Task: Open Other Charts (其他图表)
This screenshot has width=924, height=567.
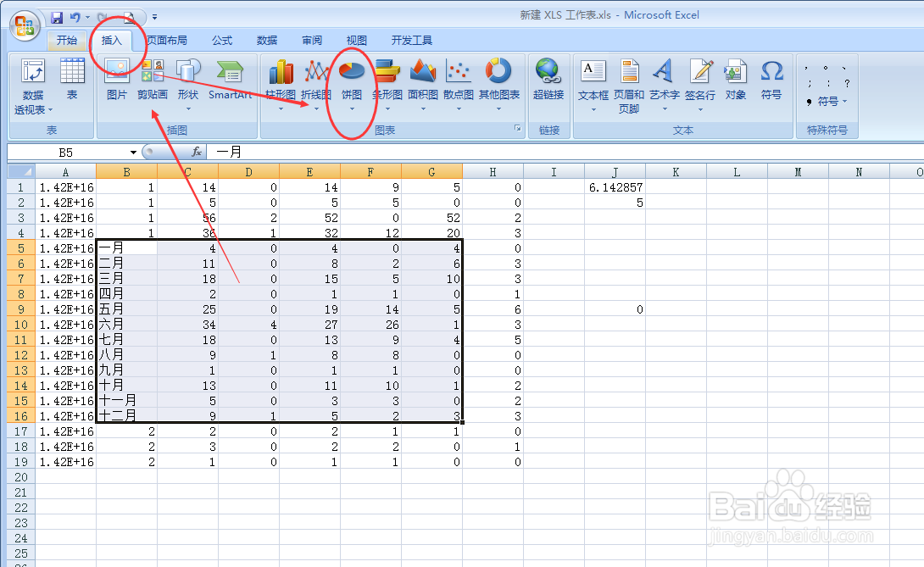Action: pos(499,84)
